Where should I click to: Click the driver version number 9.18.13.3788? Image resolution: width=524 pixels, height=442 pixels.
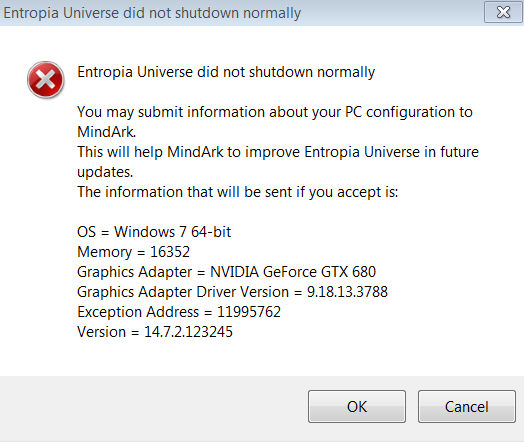(347, 292)
